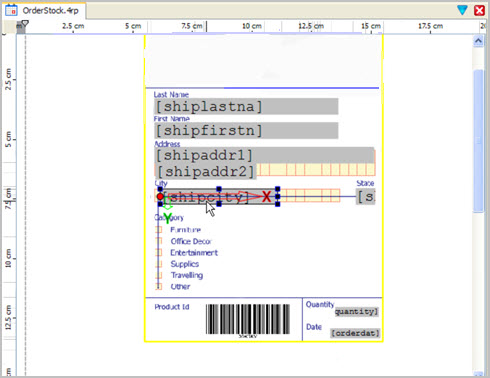Check the Travelling category box
The image size is (490, 378).
(159, 275)
